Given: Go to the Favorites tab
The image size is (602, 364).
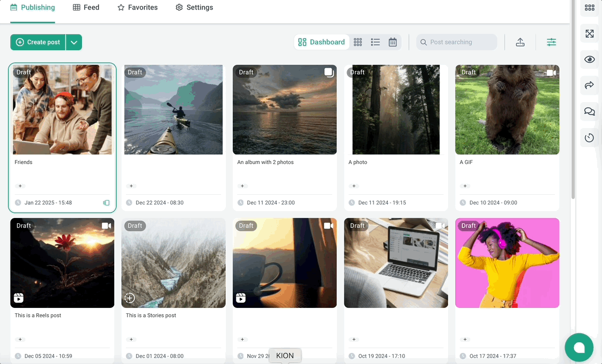Looking at the screenshot, I should pyautogui.click(x=138, y=7).
